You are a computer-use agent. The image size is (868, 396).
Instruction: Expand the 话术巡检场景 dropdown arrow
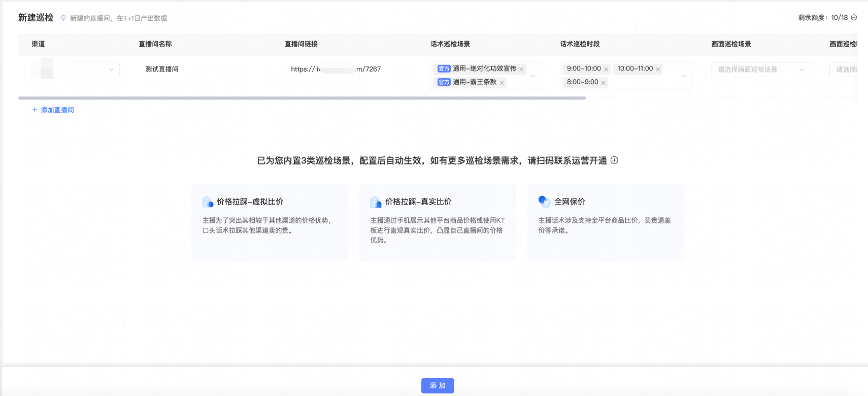pyautogui.click(x=532, y=76)
